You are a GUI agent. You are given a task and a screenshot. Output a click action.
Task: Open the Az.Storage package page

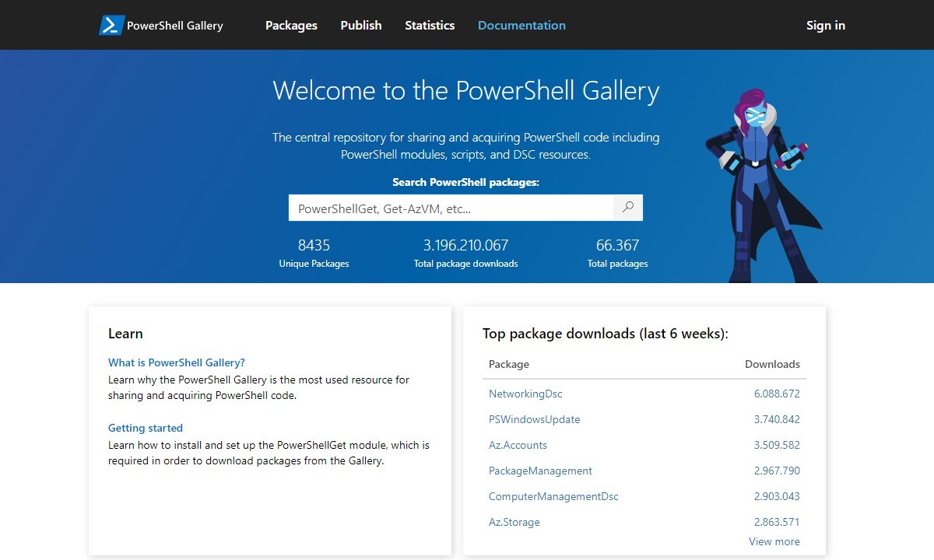pyautogui.click(x=514, y=522)
